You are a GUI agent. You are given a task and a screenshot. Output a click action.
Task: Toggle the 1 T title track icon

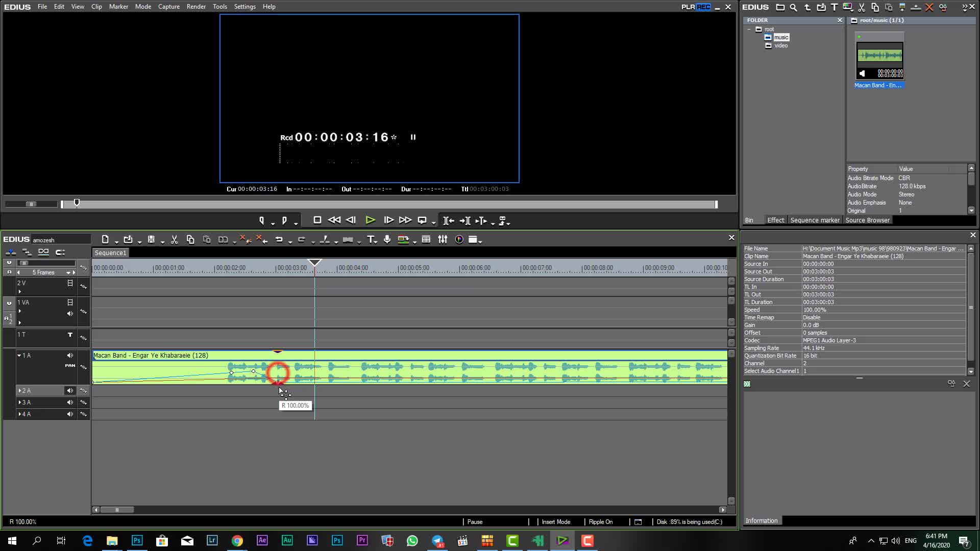(70, 335)
